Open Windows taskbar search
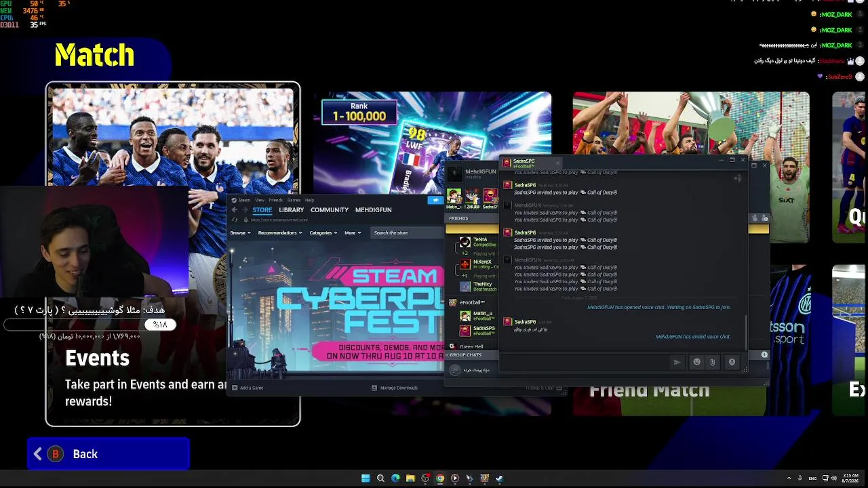This screenshot has width=868, height=488. click(380, 479)
